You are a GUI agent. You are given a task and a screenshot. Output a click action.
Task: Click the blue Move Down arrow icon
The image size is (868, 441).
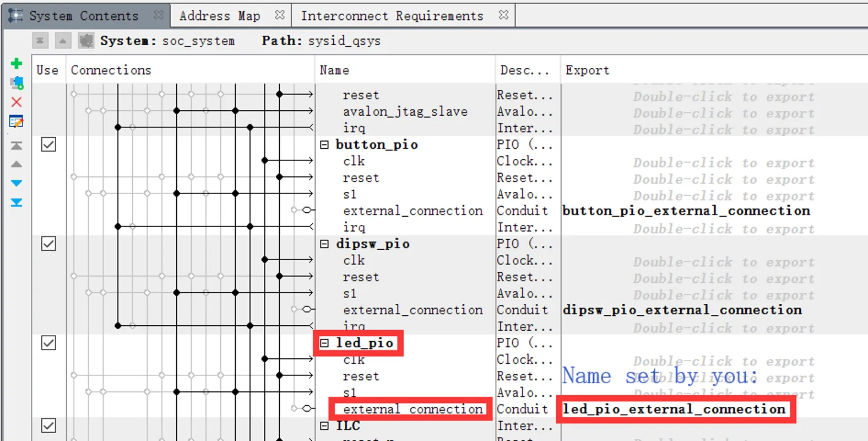[x=17, y=183]
